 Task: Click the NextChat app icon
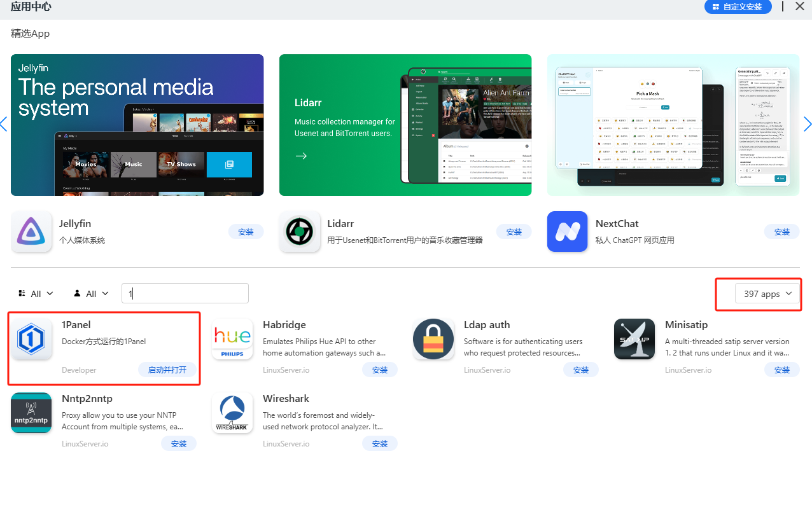click(x=567, y=232)
